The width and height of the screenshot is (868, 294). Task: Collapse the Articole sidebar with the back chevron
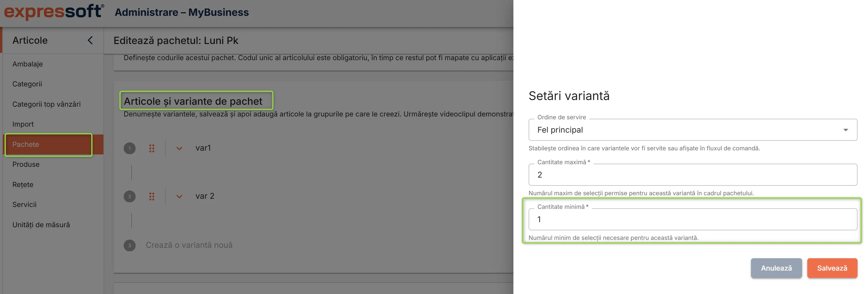90,41
